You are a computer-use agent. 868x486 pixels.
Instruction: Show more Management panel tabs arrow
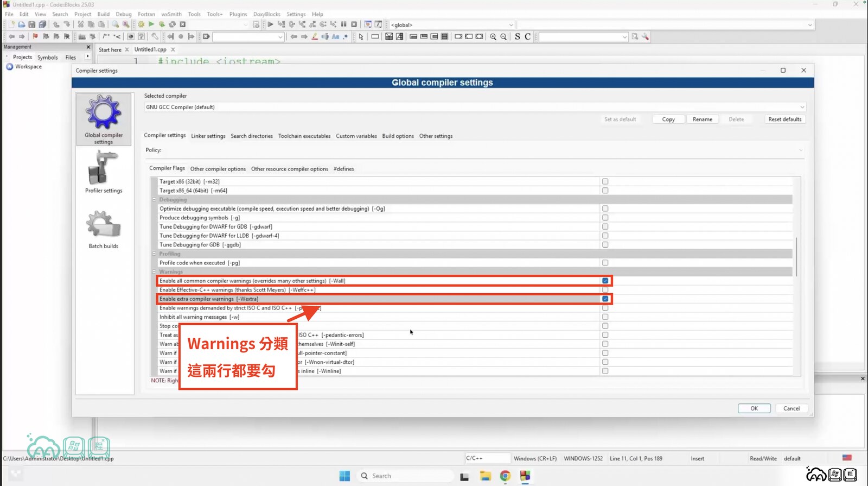87,56
